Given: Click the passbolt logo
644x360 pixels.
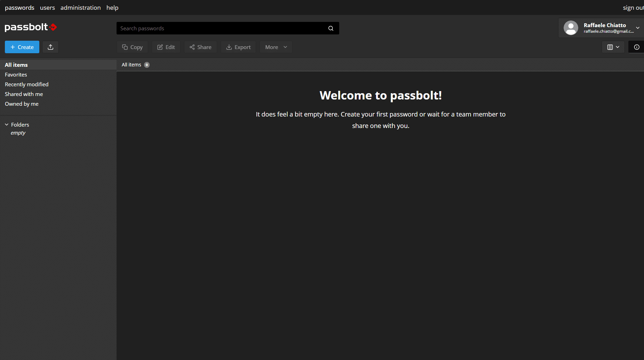Looking at the screenshot, I should point(31,27).
